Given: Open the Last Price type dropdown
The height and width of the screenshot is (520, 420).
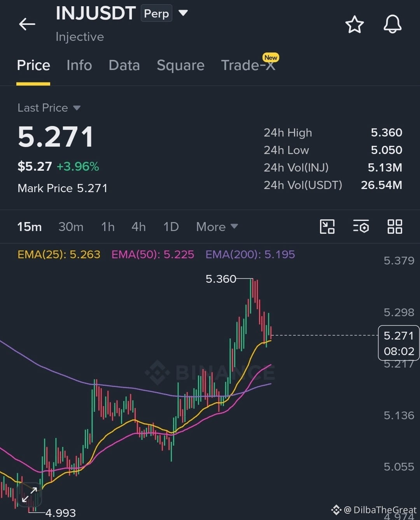Looking at the screenshot, I should click(x=77, y=108).
